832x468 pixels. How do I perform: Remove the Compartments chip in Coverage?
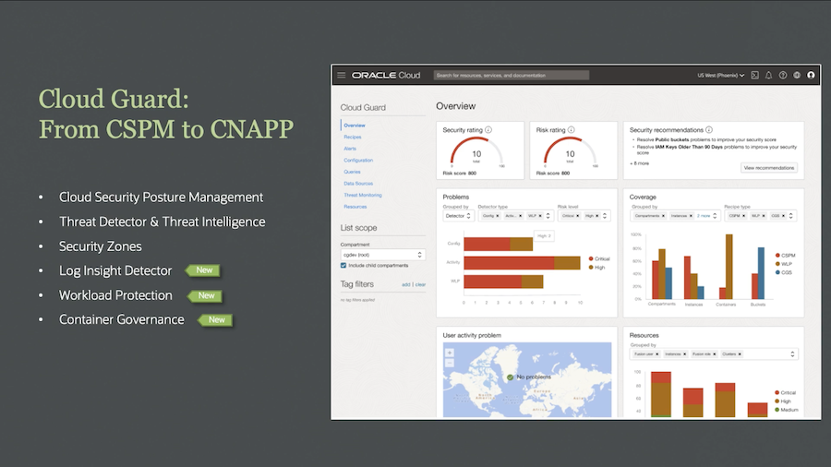coord(663,216)
